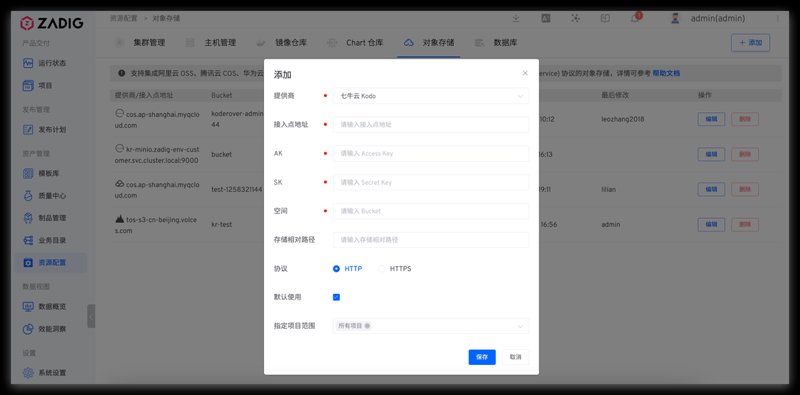
Task: Click the kr-test bucket cell
Action: click(221, 225)
